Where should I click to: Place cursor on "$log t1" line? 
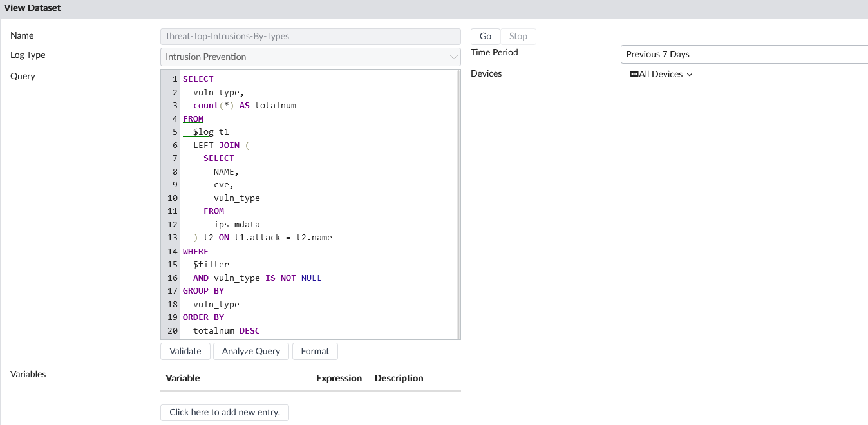click(211, 132)
